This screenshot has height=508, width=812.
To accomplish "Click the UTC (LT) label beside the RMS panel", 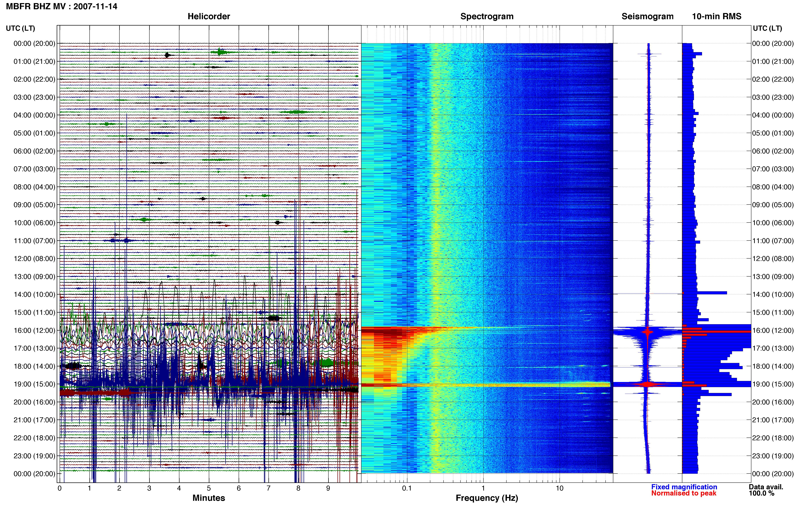I will pyautogui.click(x=767, y=28).
